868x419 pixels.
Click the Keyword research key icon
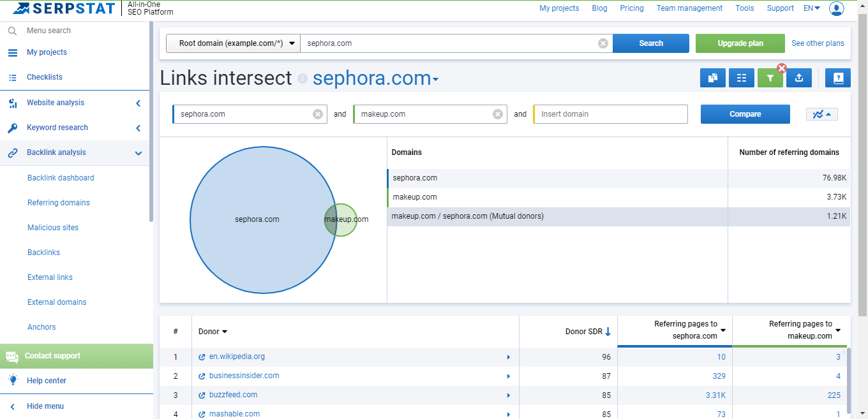tap(12, 128)
